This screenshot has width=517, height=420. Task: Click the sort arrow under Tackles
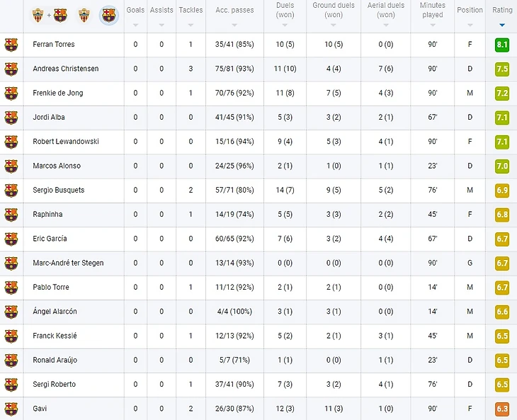point(191,25)
